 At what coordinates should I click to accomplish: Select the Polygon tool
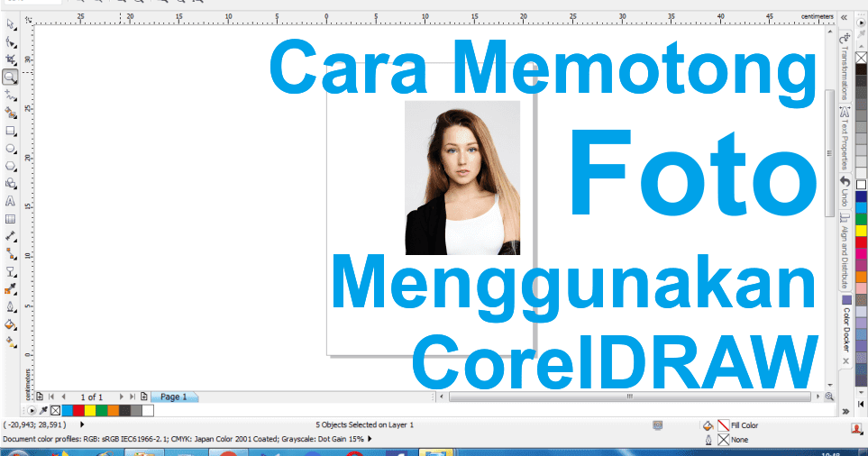pos(10,166)
